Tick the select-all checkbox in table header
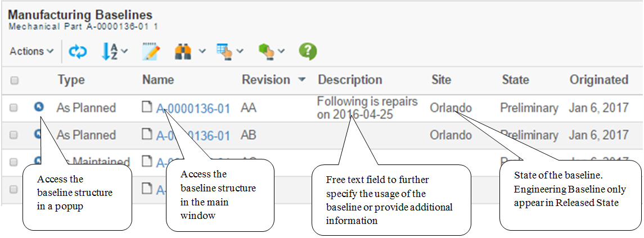 (x=15, y=81)
